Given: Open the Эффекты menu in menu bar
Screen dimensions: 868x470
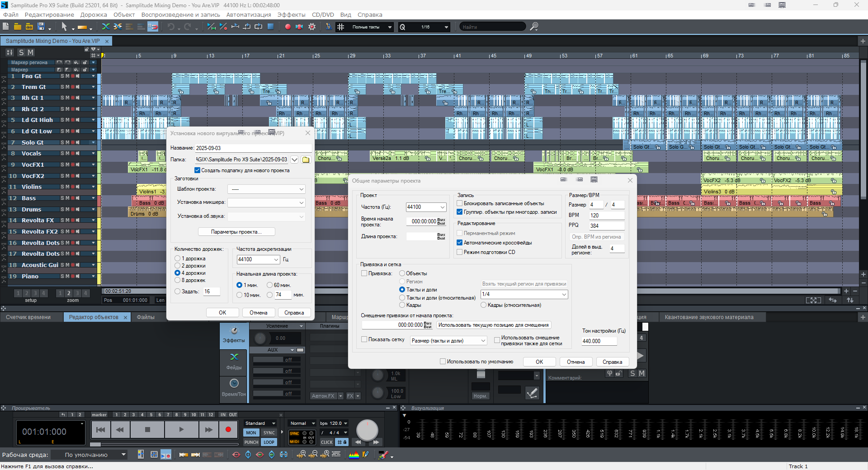Looking at the screenshot, I should pos(291,14).
